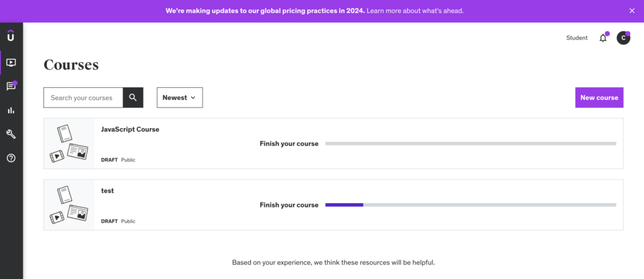Click the New course button
Viewport: 644px width, 279px height.
pyautogui.click(x=599, y=97)
